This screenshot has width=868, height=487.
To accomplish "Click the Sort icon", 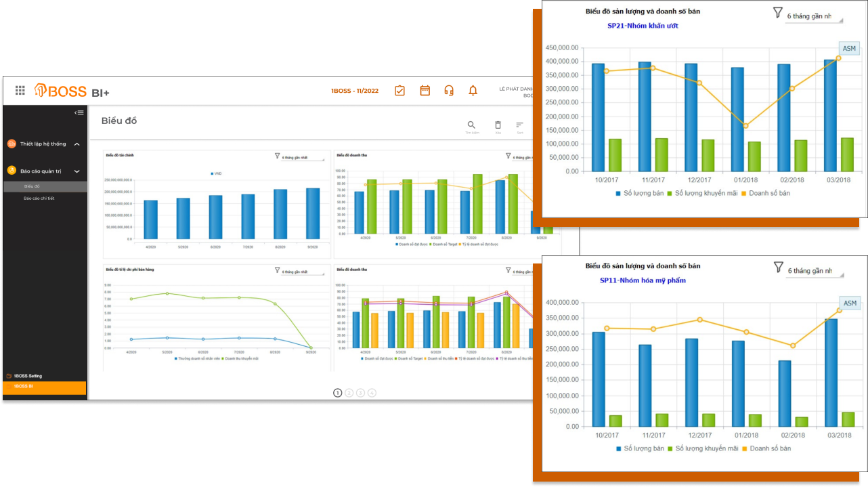I will click(519, 125).
